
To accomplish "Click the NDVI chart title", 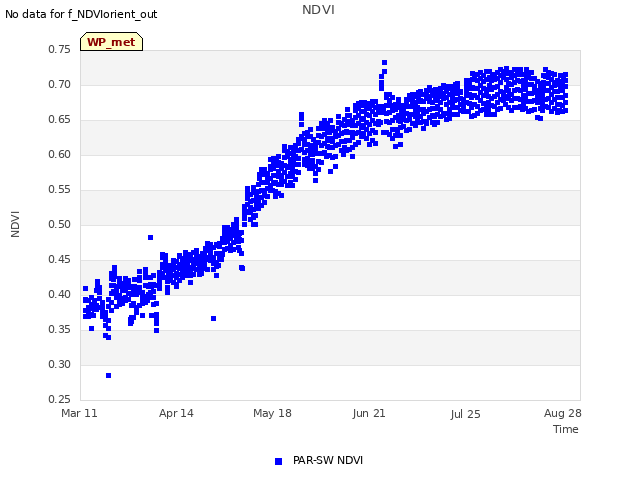I will [x=318, y=9].
